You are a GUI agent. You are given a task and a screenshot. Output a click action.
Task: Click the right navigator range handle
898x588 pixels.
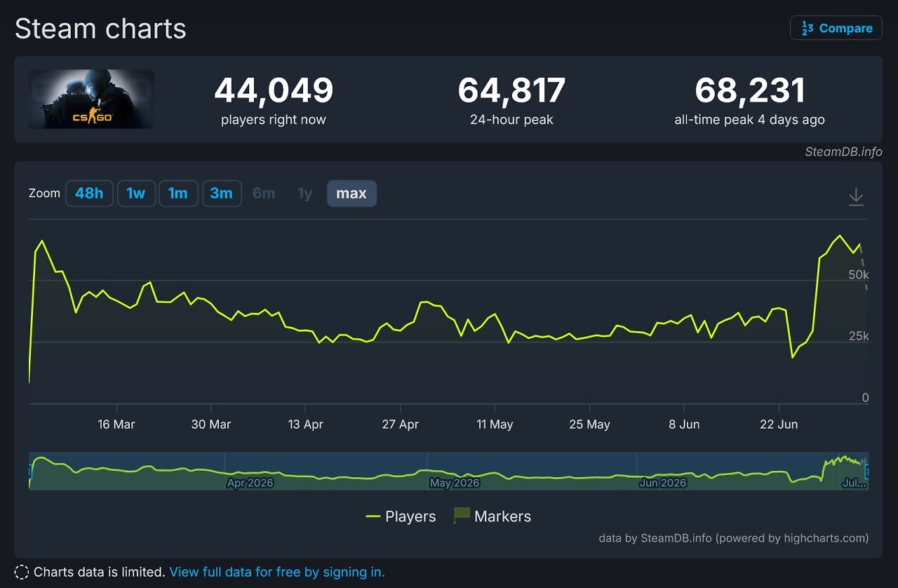pos(867,471)
